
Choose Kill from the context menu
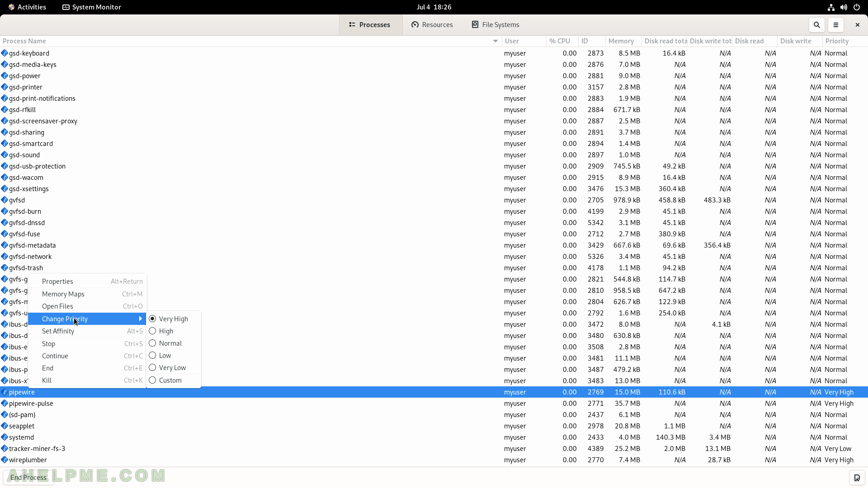point(87,380)
